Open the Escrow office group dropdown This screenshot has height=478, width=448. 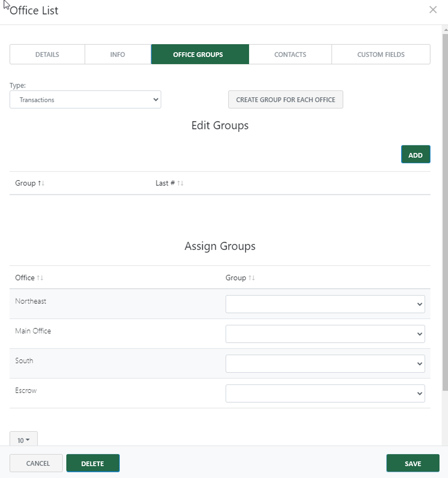325,393
